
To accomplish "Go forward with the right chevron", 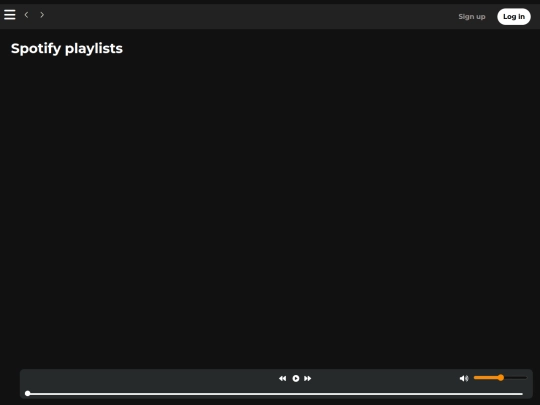I will (x=42, y=15).
